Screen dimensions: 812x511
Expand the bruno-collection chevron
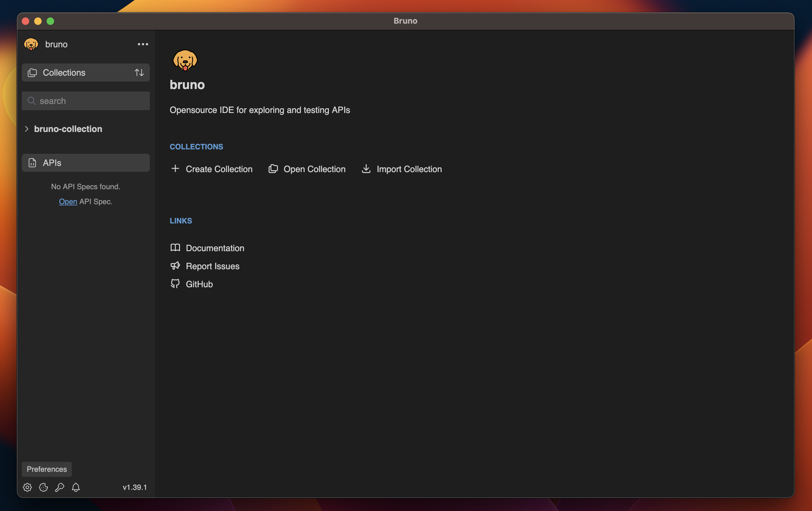27,129
